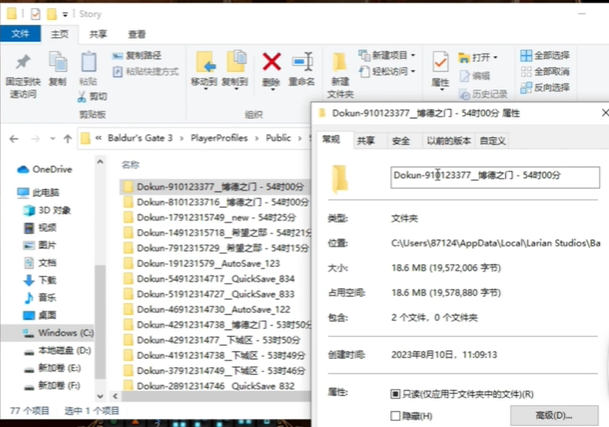This screenshot has width=609, height=427.
Task: Click the Pin to Quick Access icon
Action: pos(23,62)
